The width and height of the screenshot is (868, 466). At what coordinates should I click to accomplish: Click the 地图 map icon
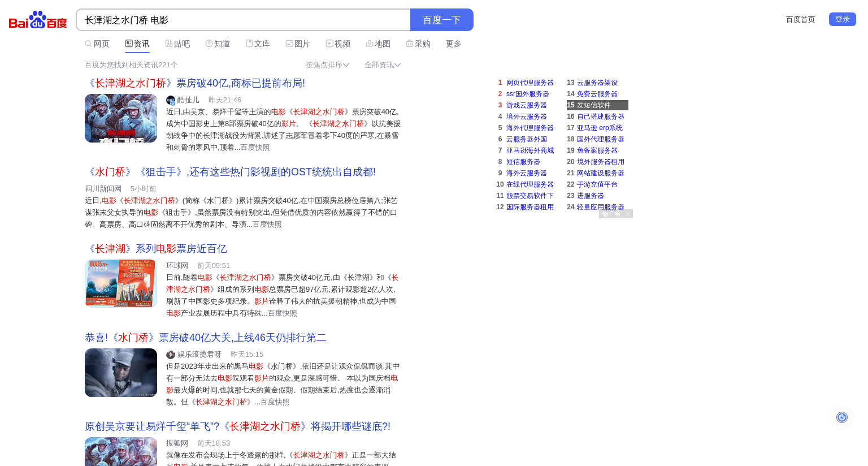click(370, 44)
